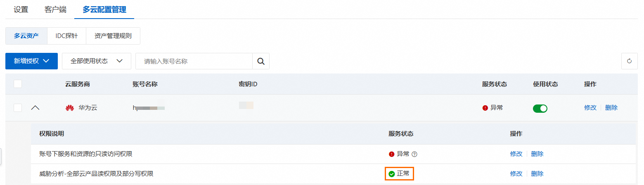644x185 pixels.
Task: Open the 全部使用状态 filter dropdown
Action: click(97, 61)
